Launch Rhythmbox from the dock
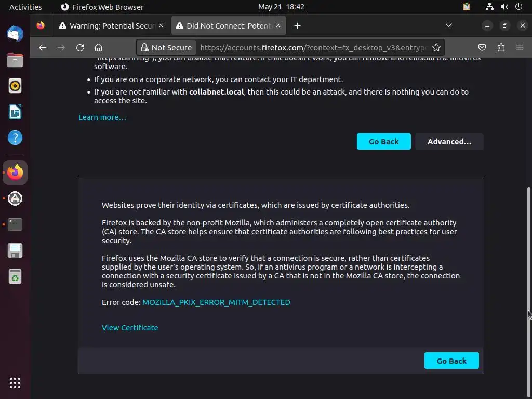The image size is (532, 399). (x=15, y=86)
